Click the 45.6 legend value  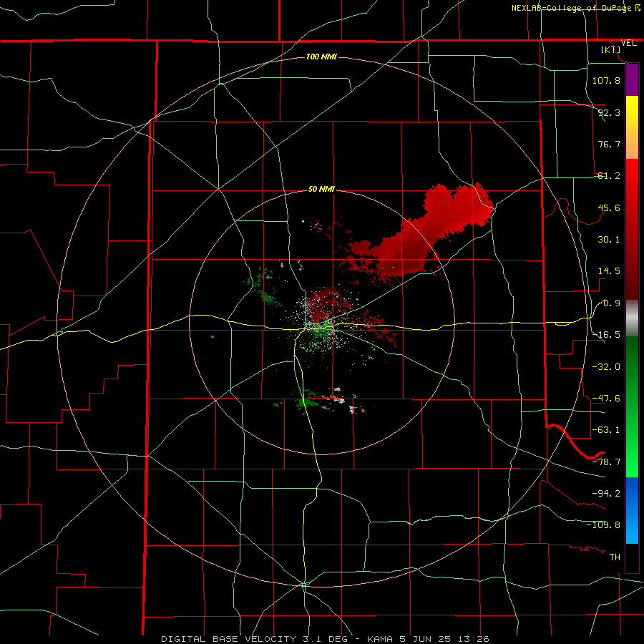click(609, 208)
